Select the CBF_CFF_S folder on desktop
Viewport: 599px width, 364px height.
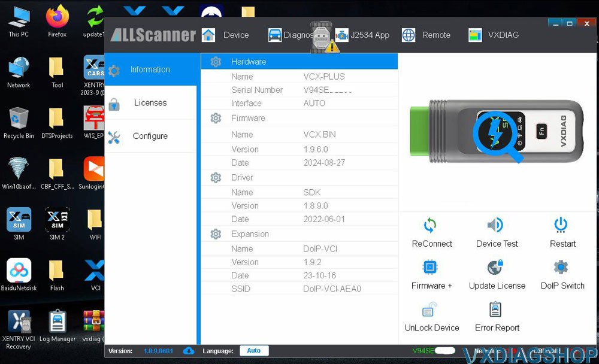(x=57, y=174)
